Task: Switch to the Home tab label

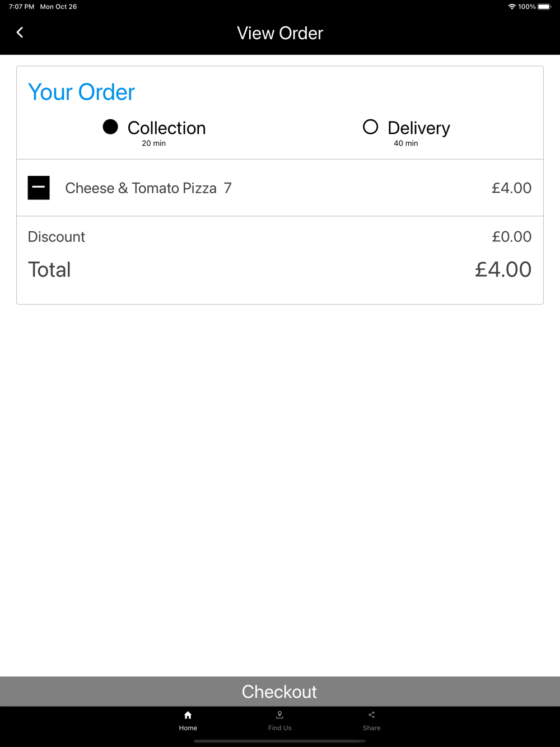Action: [188, 728]
